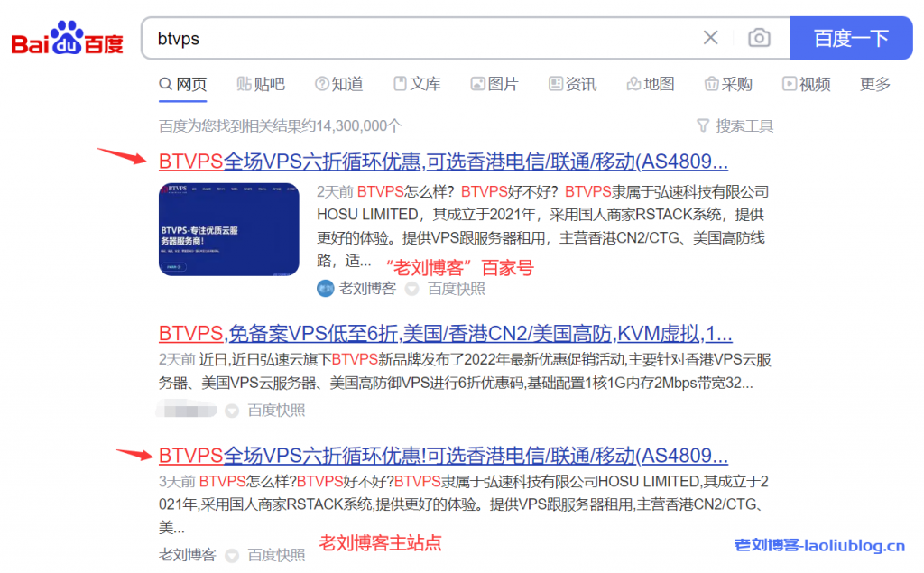This screenshot has height=573, width=924.
Task: Open the 资讯 news tab
Action: coord(572,84)
